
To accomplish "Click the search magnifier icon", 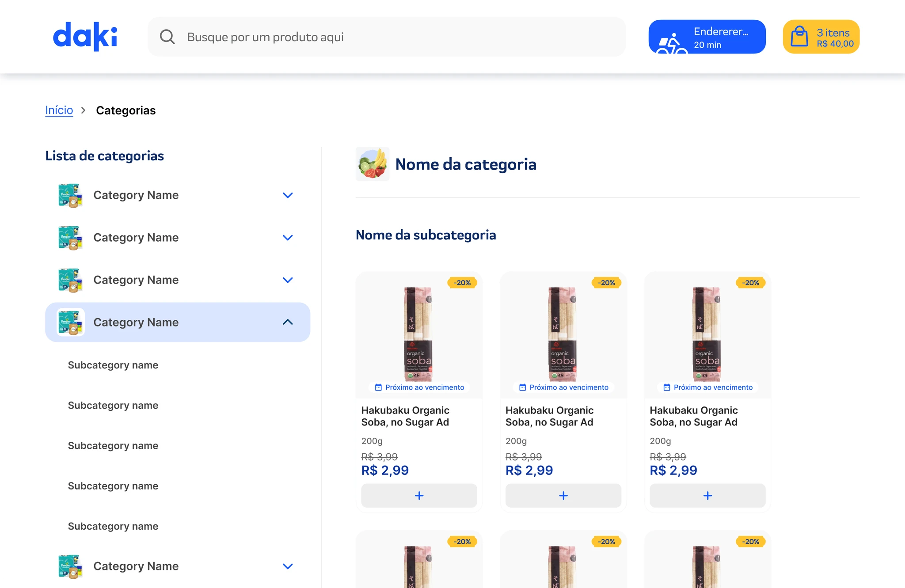I will click(x=167, y=37).
